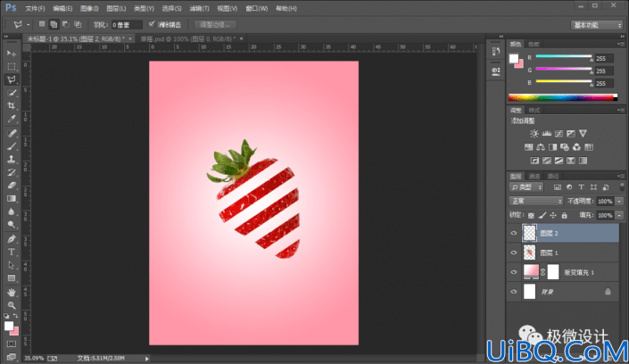Select the Eraser tool
This screenshot has width=629, height=364.
point(12,186)
